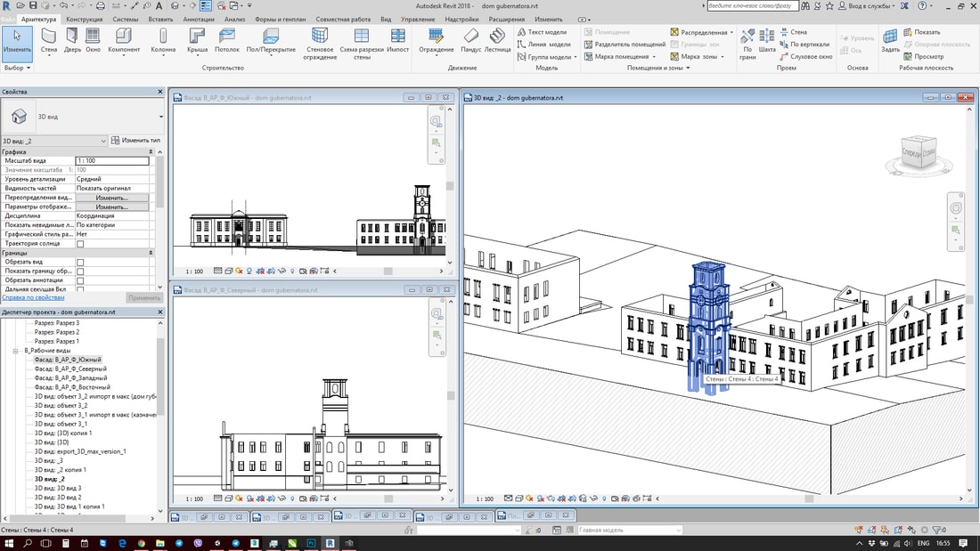Check the Обрезать аннотации checkbox
The height and width of the screenshot is (551, 980).
pos(80,280)
